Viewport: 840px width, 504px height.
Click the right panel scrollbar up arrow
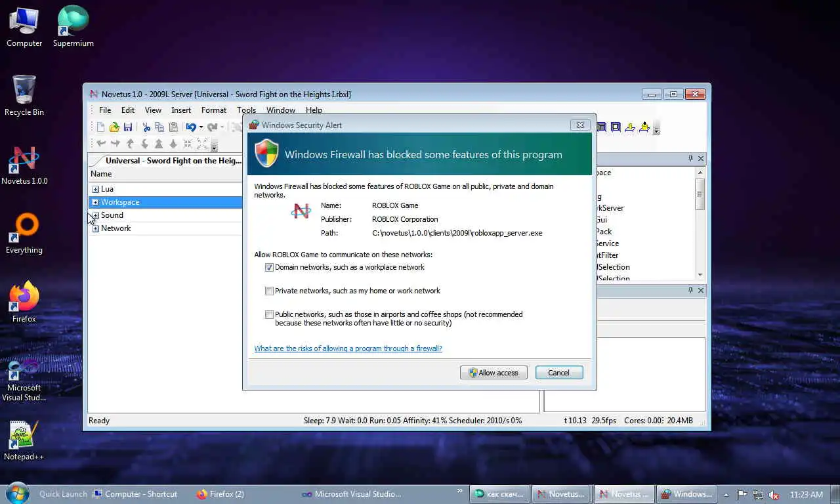click(700, 173)
